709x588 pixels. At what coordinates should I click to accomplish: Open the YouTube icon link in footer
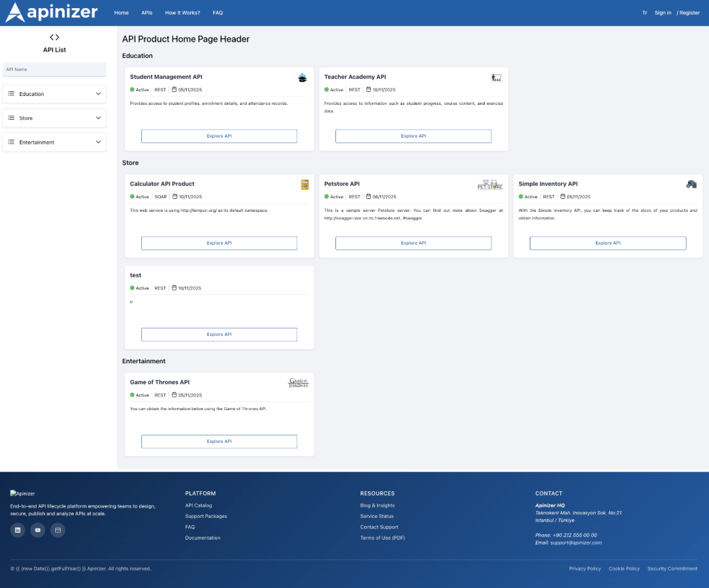click(x=37, y=530)
